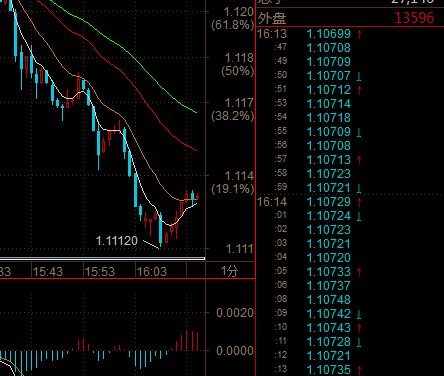Select tick price 1.10712
The height and width of the screenshot is (376, 444).
point(329,90)
